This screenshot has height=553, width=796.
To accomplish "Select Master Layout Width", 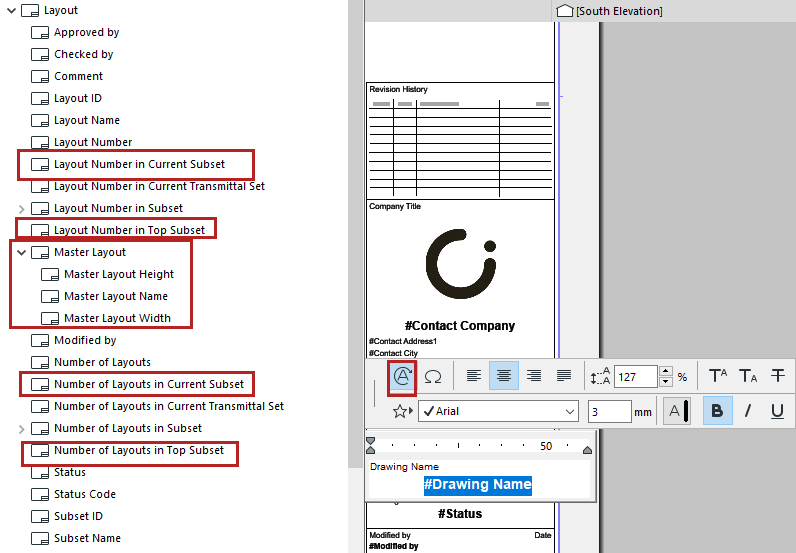I will [117, 318].
